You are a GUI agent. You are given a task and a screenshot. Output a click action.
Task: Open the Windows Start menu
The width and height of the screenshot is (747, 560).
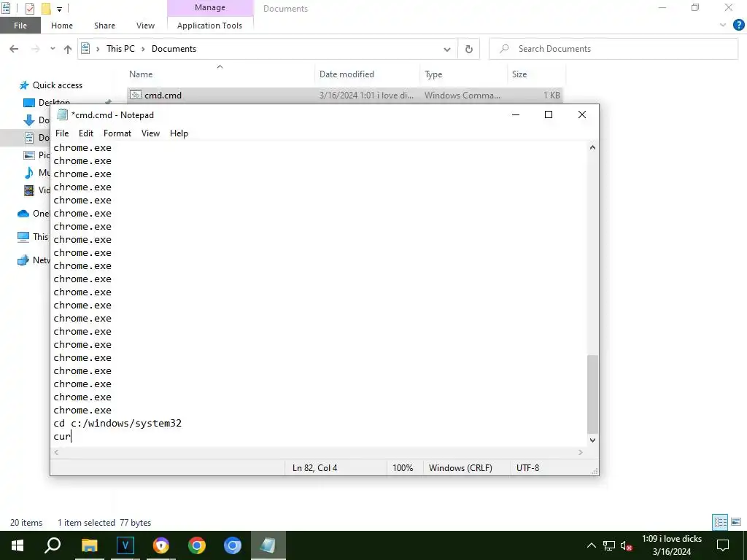[x=18, y=545]
